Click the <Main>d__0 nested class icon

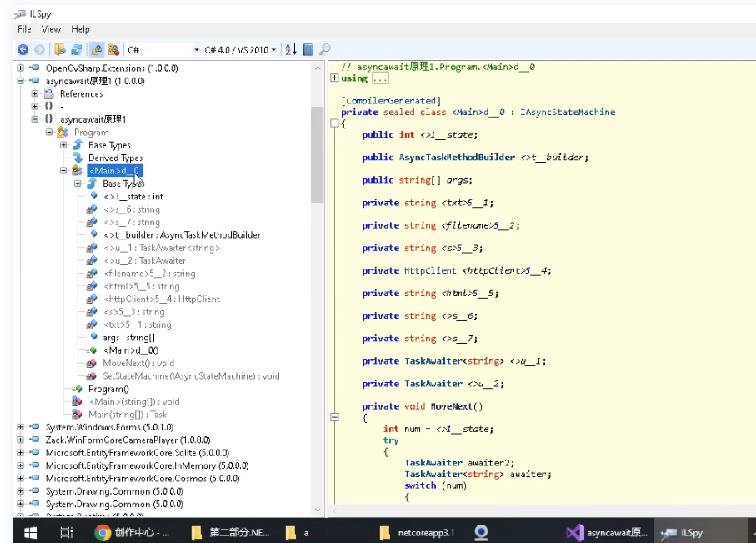78,170
